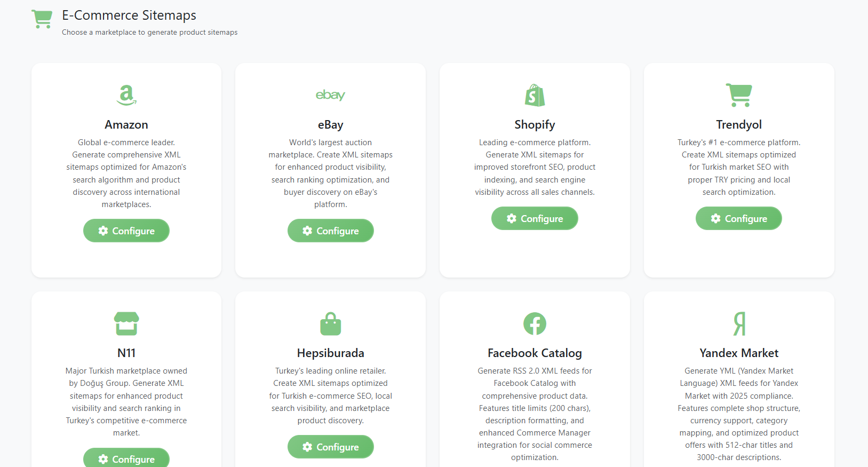
Task: Configure the eBay sitemap
Action: click(x=330, y=231)
